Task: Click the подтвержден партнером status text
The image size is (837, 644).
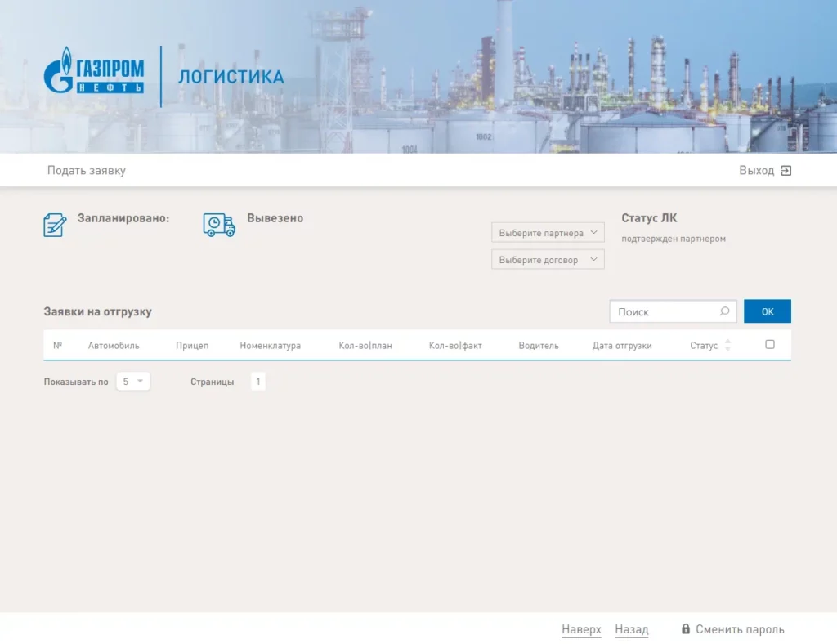Action: coord(674,239)
